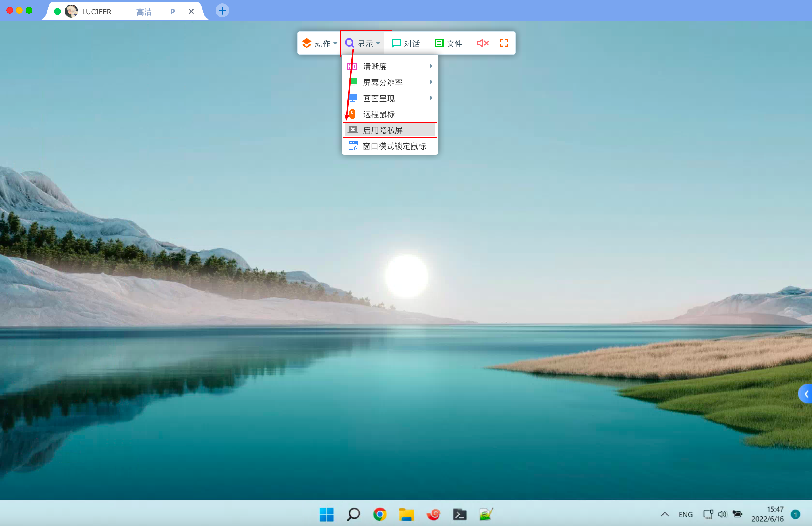
Task: Add a new remote session tab
Action: (x=222, y=11)
